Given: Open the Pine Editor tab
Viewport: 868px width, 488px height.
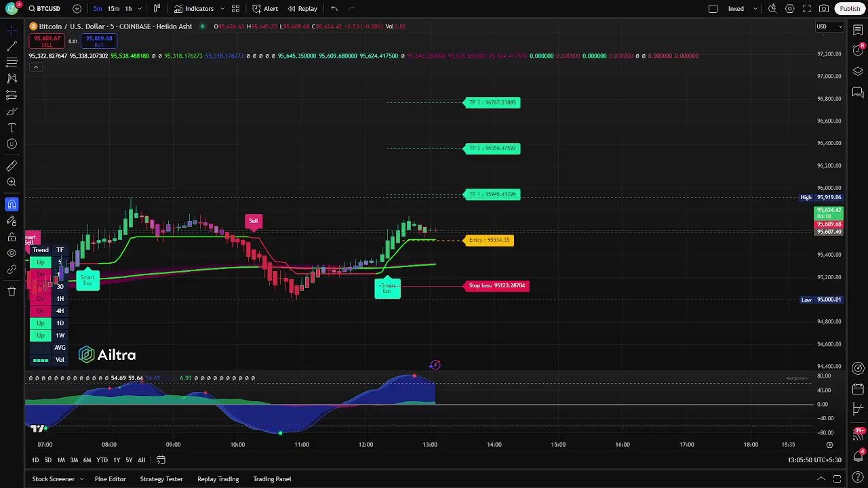Looking at the screenshot, I should 111,479.
